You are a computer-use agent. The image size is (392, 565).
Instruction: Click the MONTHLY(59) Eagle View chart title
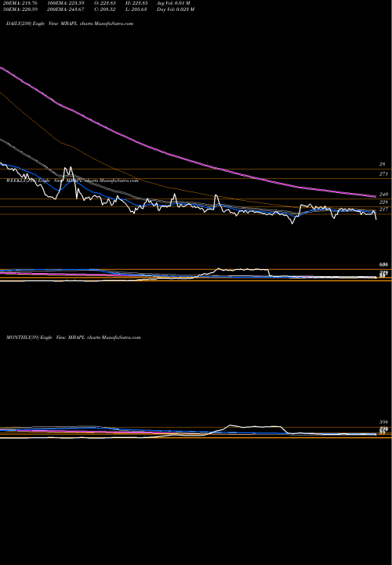(74, 337)
